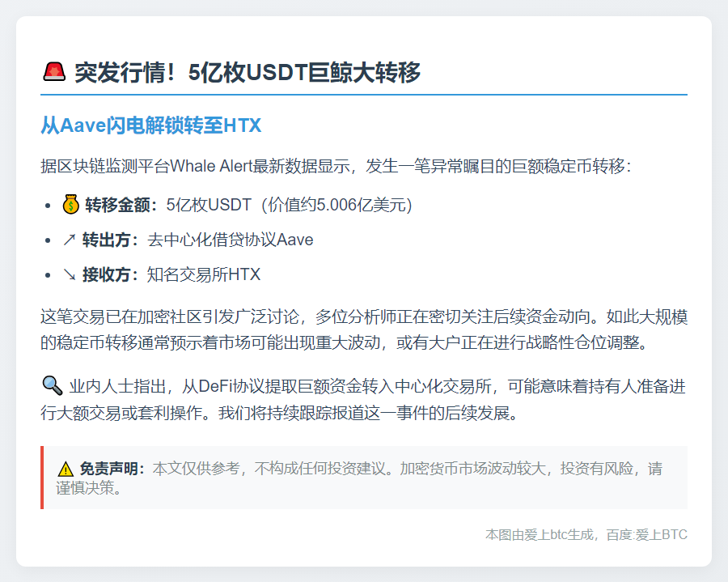This screenshot has height=582, width=728.
Task: Click the bullet dot before the 接收方 line
Action: [x=51, y=275]
